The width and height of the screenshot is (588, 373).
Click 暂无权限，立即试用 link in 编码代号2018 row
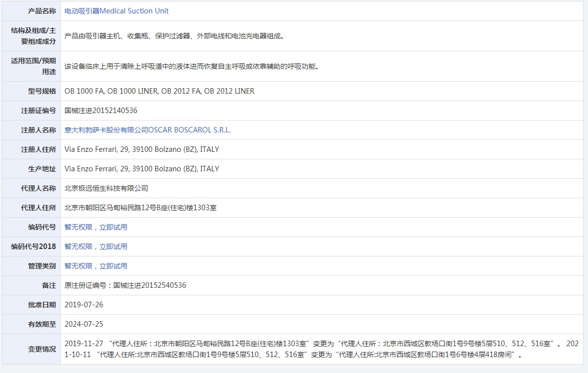pyautogui.click(x=96, y=247)
